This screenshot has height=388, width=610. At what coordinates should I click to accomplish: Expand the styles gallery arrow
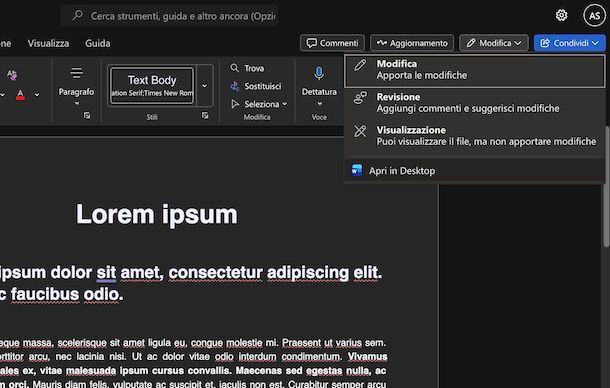pos(205,86)
